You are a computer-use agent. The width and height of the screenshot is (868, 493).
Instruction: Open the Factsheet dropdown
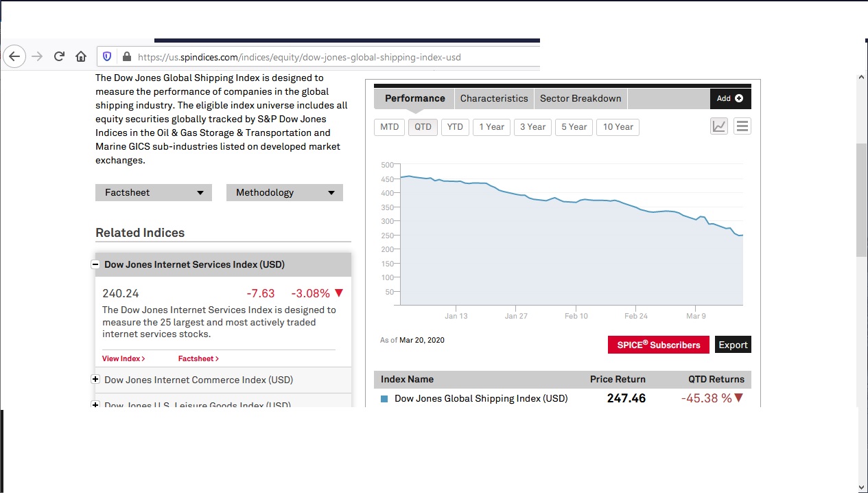154,193
